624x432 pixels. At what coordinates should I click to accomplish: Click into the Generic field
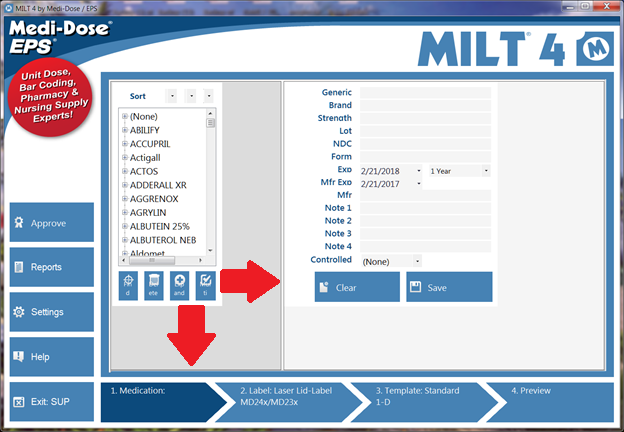(x=425, y=92)
